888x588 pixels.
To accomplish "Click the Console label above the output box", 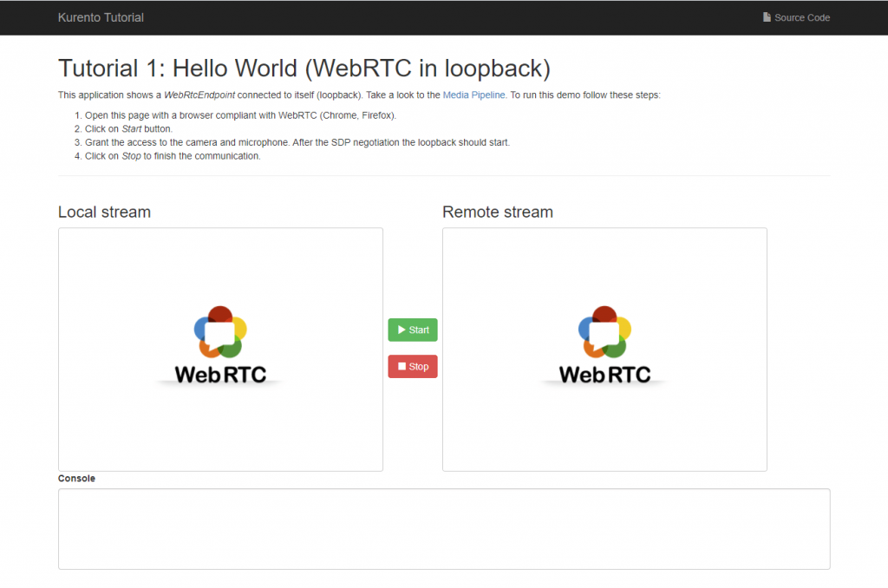I will 76,478.
